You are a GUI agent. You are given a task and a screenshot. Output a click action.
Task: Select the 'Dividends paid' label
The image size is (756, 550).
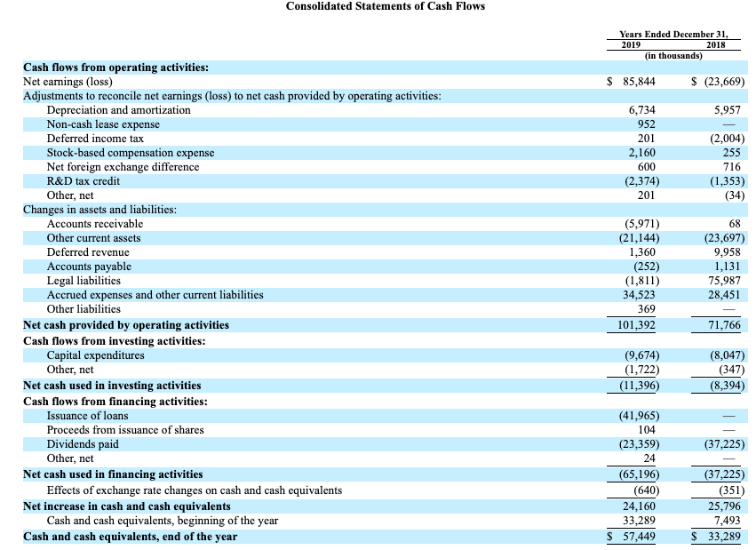click(83, 444)
